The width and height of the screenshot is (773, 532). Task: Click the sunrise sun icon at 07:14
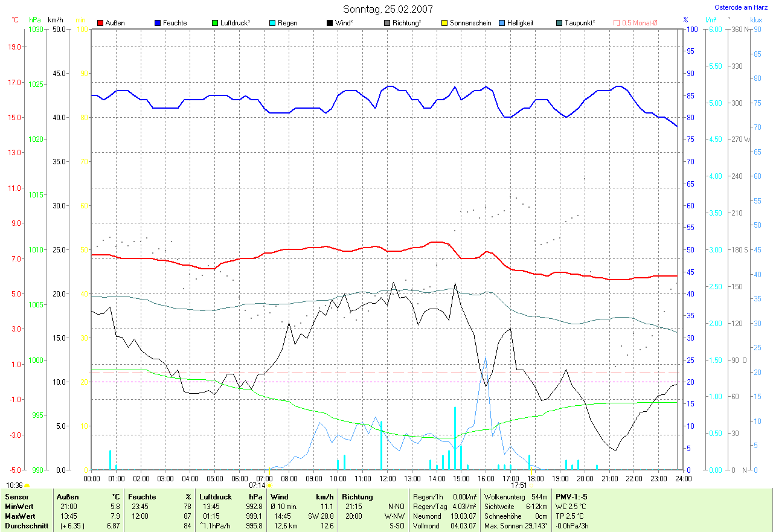[x=269, y=485]
